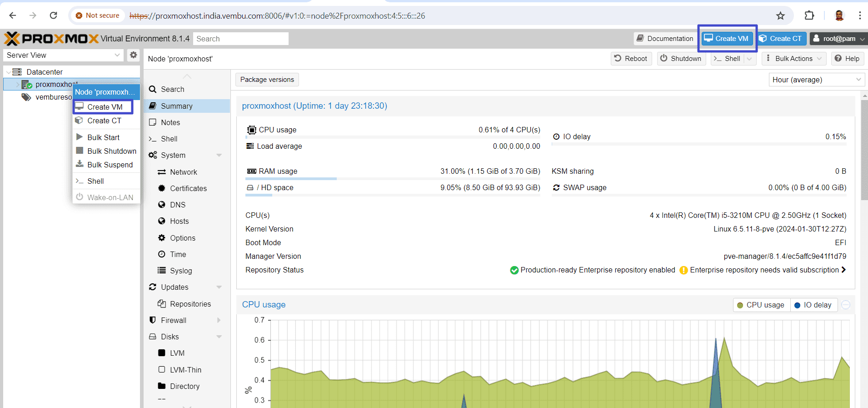The image size is (868, 408).
Task: Select Create CT in the context menu
Action: click(106, 121)
